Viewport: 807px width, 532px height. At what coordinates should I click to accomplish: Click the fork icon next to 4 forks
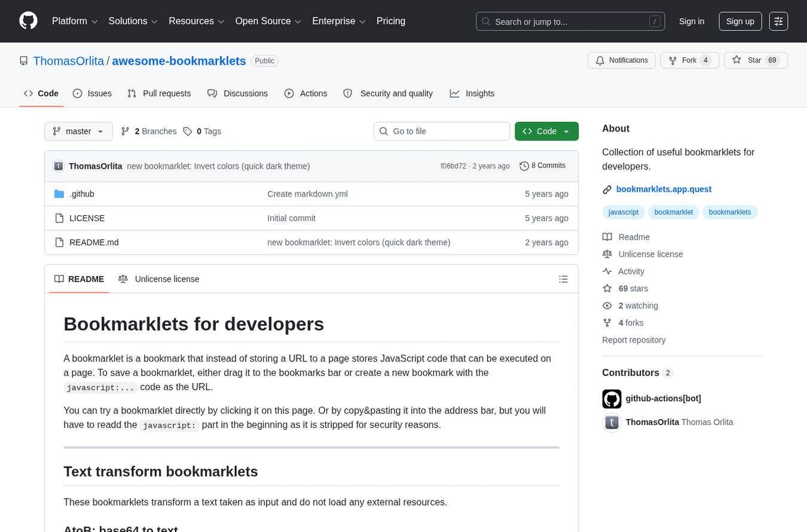607,323
